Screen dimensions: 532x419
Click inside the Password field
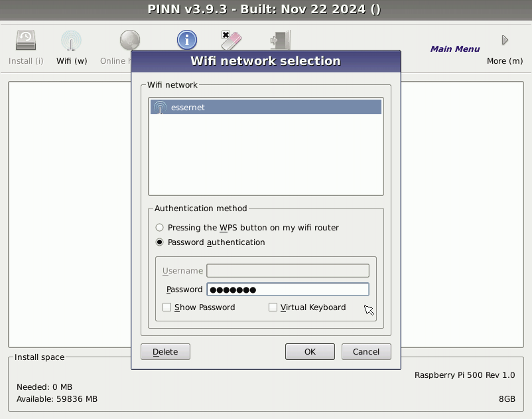point(288,289)
